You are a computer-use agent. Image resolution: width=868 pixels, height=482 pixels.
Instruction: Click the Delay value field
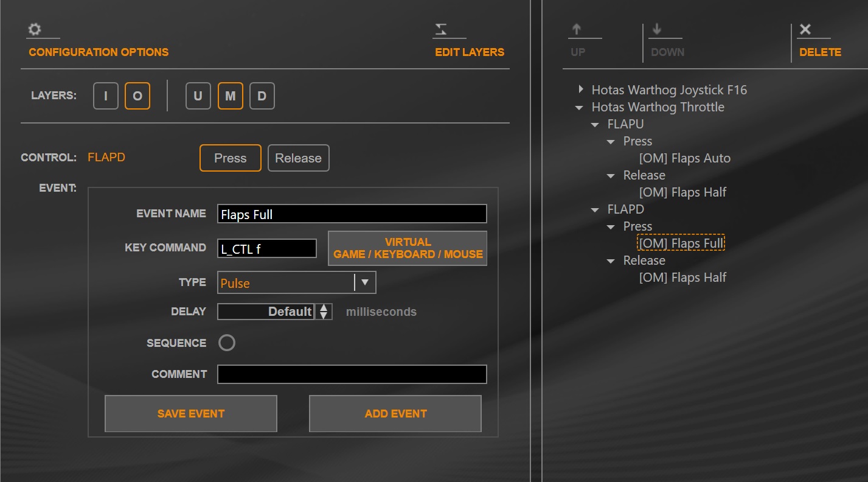266,312
